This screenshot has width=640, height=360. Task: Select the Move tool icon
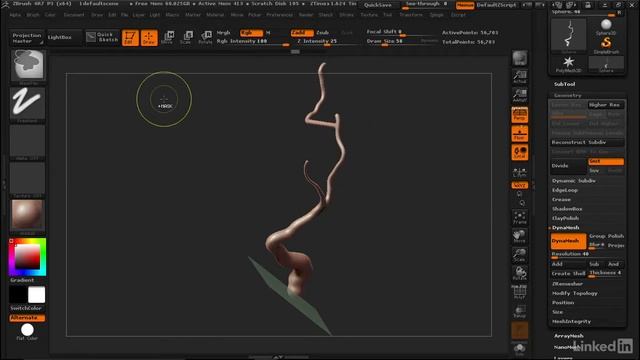(x=167, y=37)
